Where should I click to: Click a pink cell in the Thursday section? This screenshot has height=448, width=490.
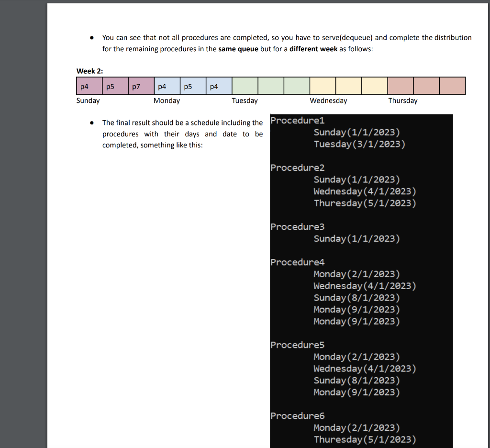coord(426,85)
